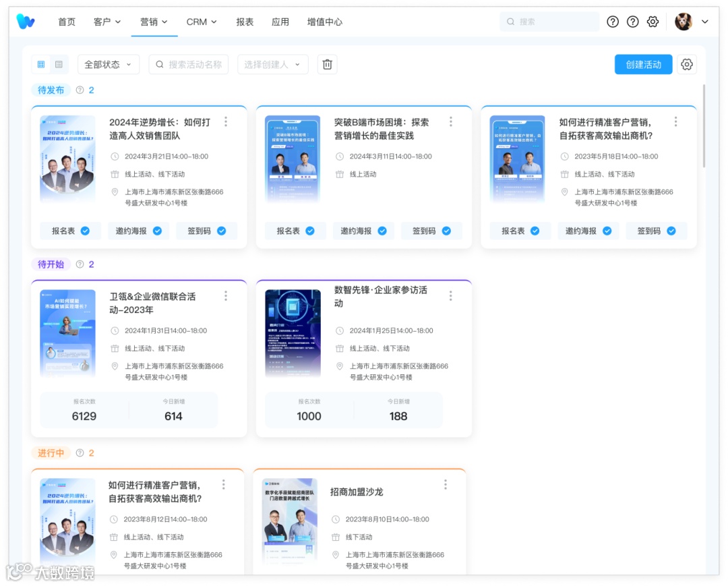The width and height of the screenshot is (728, 586).
Task: Expand the 营销 menu
Action: click(154, 22)
